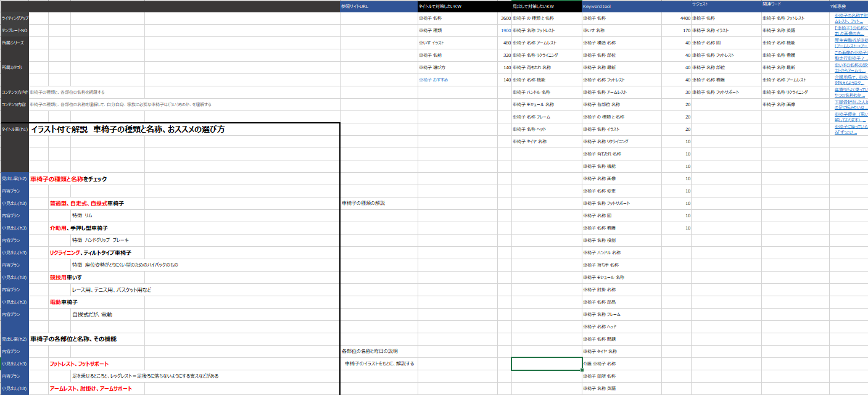Select the 'サジェスト' header cell
Image resolution: width=868 pixels, height=395 pixels.
coord(700,4)
